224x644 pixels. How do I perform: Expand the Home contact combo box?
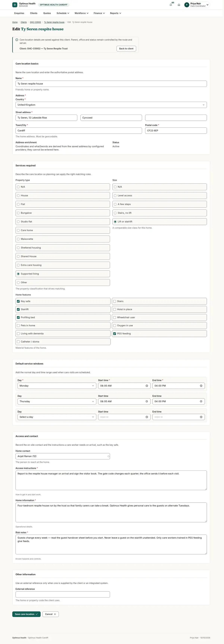coord(63,456)
